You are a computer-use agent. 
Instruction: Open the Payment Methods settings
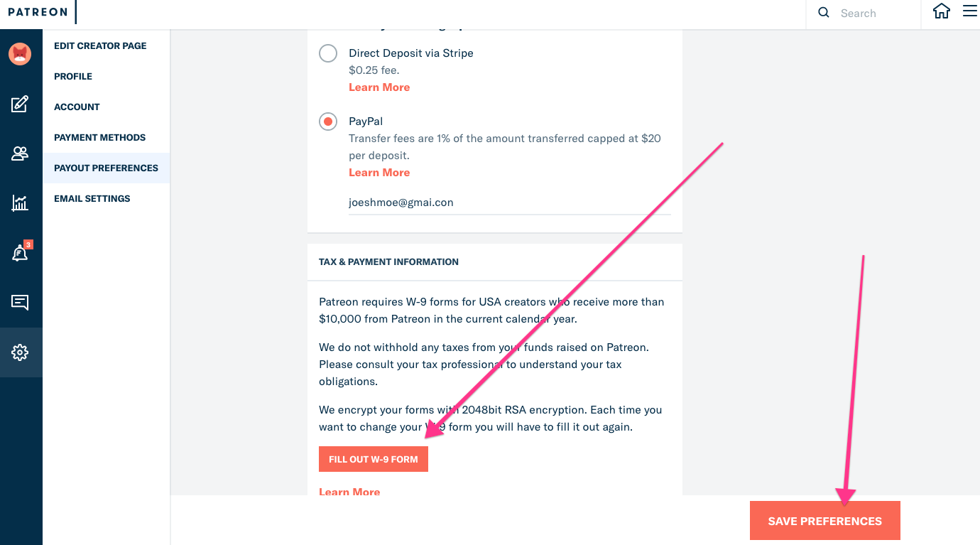99,137
